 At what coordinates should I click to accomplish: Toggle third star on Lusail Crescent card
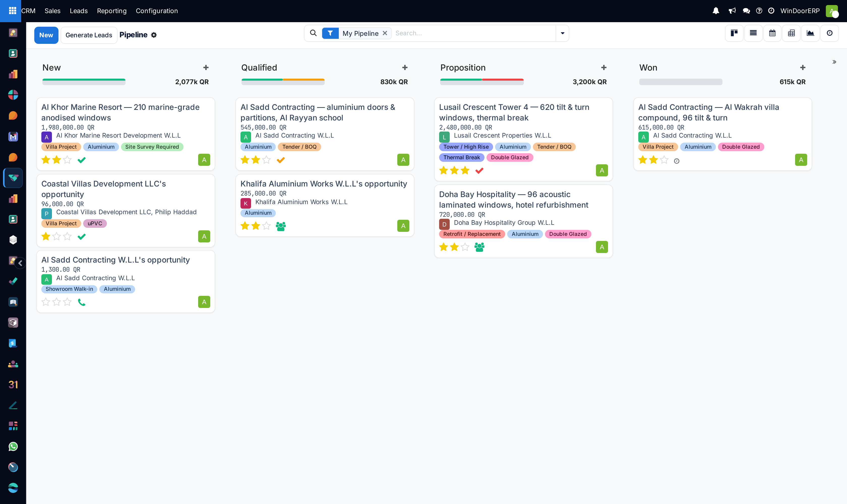click(465, 170)
